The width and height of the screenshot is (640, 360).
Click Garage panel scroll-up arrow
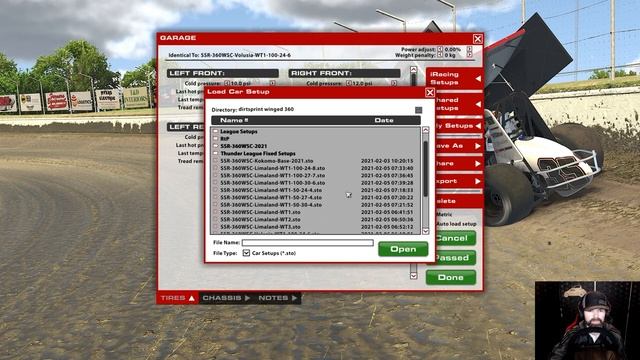413,70
